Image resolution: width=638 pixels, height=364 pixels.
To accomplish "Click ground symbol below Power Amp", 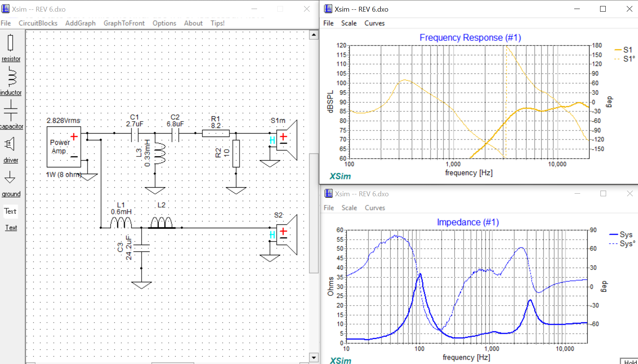I will (x=87, y=177).
